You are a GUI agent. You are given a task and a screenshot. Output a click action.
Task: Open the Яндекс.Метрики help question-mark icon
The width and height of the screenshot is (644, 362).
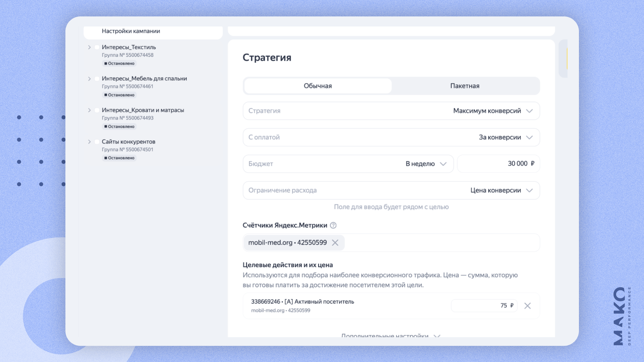333,225
